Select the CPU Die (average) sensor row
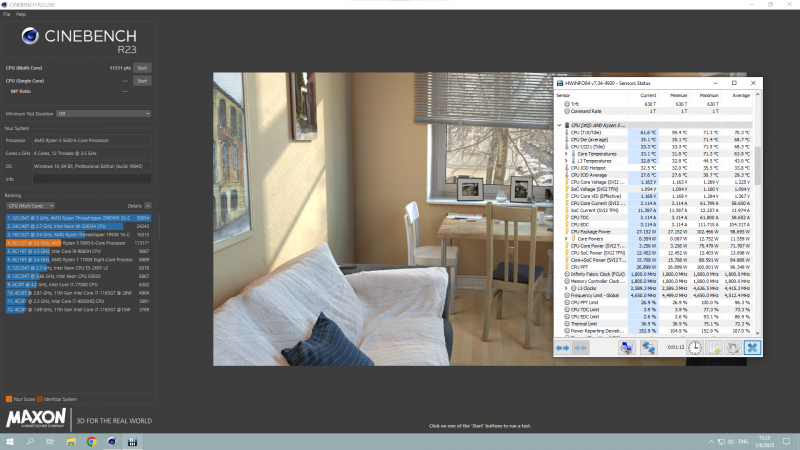800x450 pixels. (x=654, y=140)
